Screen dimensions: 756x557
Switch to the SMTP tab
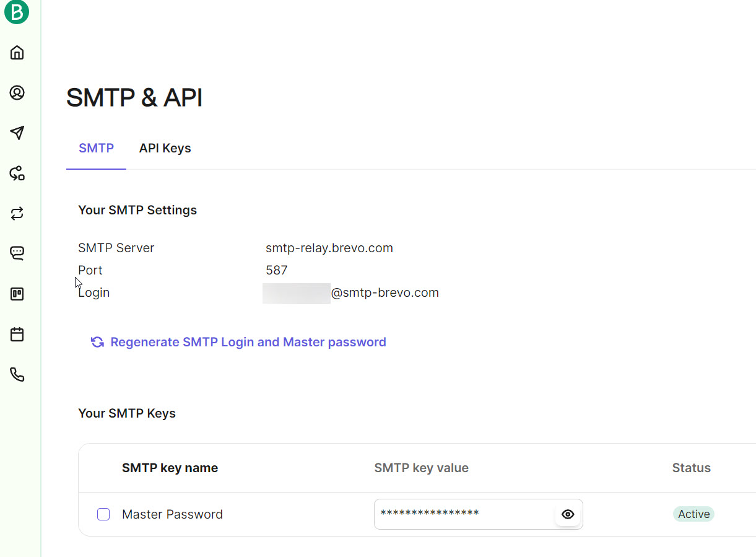click(96, 148)
